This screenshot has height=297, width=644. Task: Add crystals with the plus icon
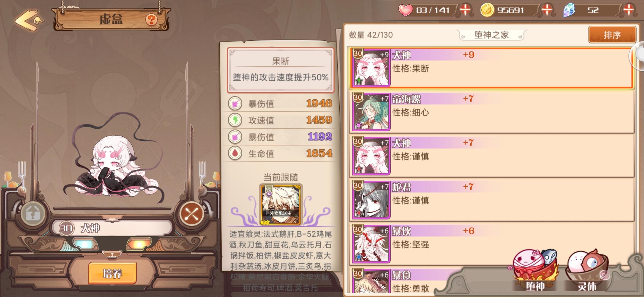(x=628, y=10)
